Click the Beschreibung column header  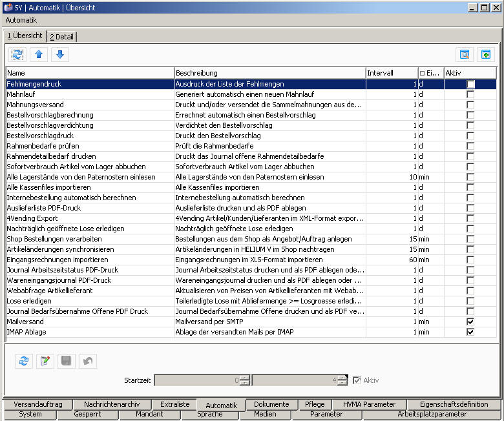pyautogui.click(x=269, y=73)
